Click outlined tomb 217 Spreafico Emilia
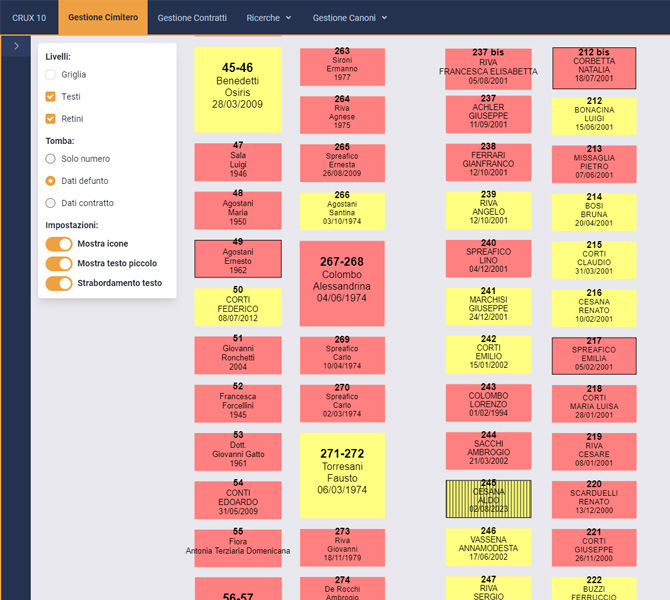This screenshot has width=670, height=600. tap(594, 356)
